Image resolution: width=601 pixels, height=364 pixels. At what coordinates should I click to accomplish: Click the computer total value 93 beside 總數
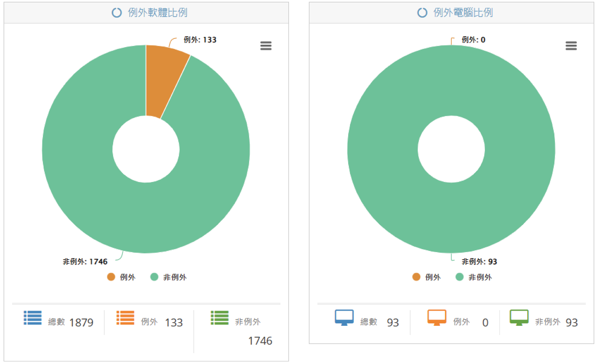[393, 323]
